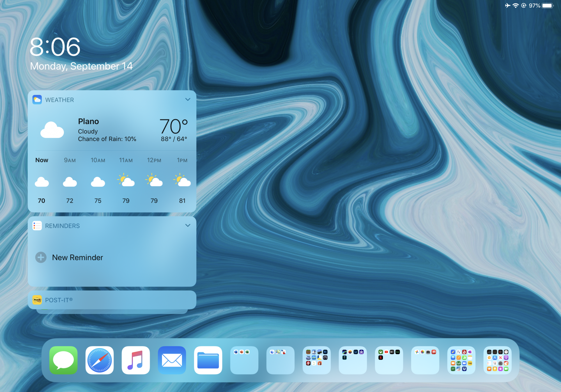Tap the Wi-Fi status icon
Image resolution: width=561 pixels, height=392 pixels.
point(516,6)
